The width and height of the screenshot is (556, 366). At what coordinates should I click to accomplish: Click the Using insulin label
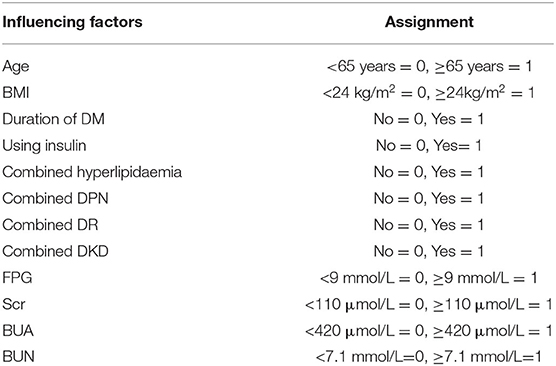pos(44,146)
